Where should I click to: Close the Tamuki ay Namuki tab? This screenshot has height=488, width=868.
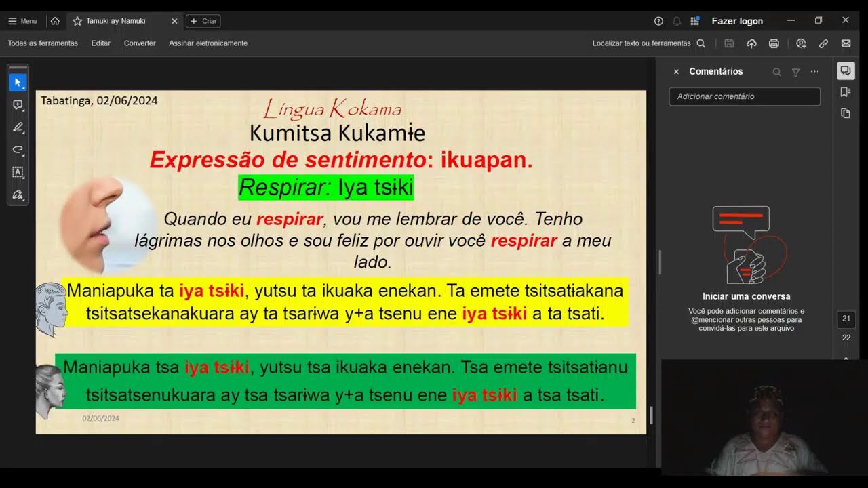tap(174, 21)
